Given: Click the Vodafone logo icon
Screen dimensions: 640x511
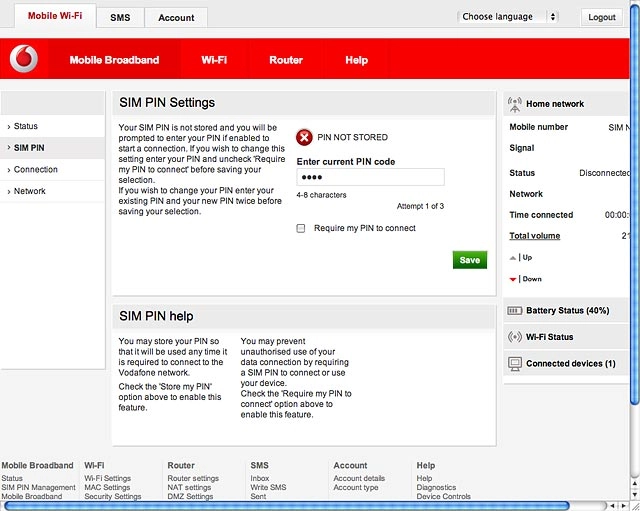Looking at the screenshot, I should [x=24, y=59].
